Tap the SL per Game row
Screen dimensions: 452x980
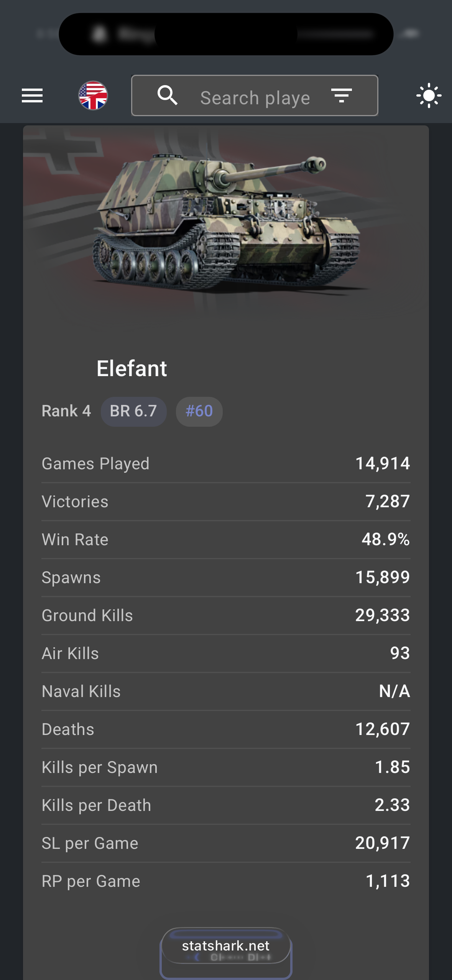[226, 843]
